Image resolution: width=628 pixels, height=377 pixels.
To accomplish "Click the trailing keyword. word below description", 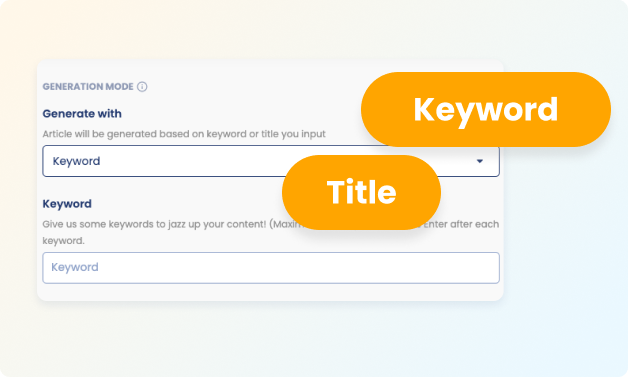I will [x=63, y=241].
